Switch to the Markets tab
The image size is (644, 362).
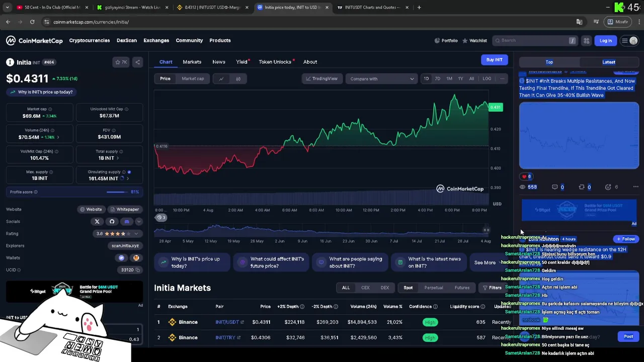click(x=192, y=62)
